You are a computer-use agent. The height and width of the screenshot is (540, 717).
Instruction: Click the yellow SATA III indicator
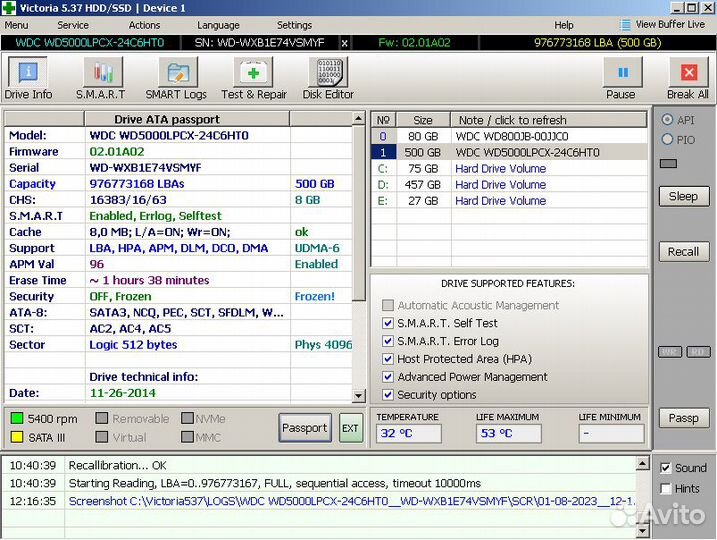click(x=16, y=437)
